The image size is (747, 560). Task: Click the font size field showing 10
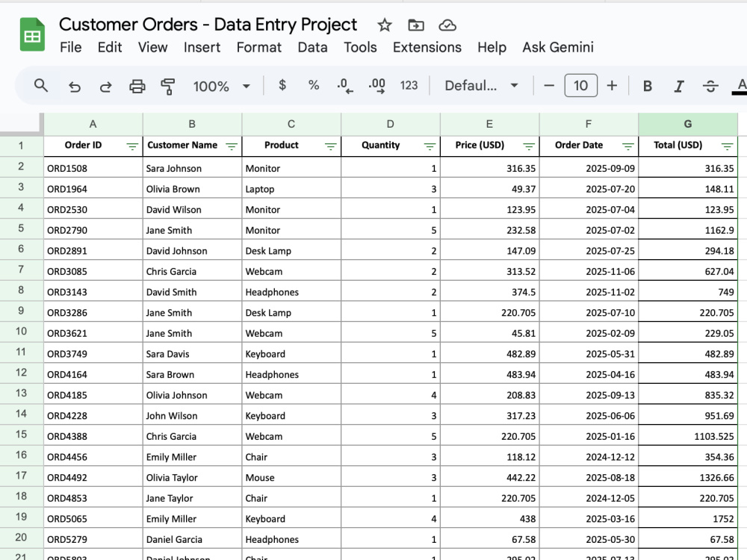580,86
